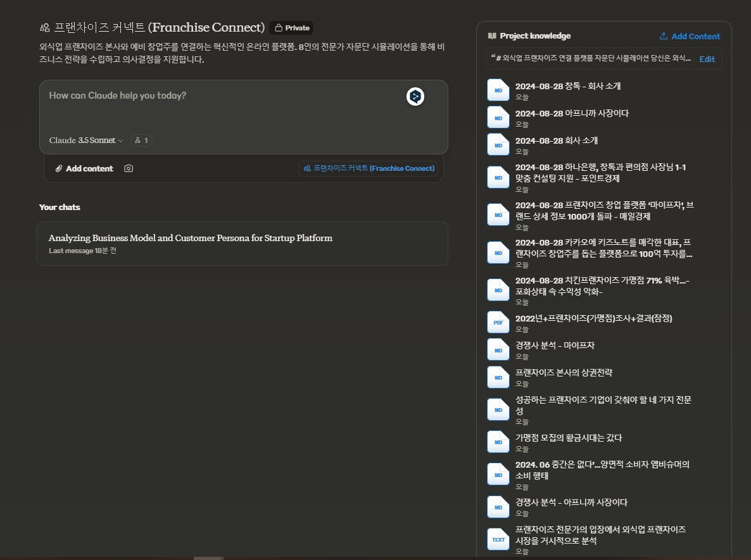Open MD file icon for '2024. 06 중간은 없다' document

point(498,475)
